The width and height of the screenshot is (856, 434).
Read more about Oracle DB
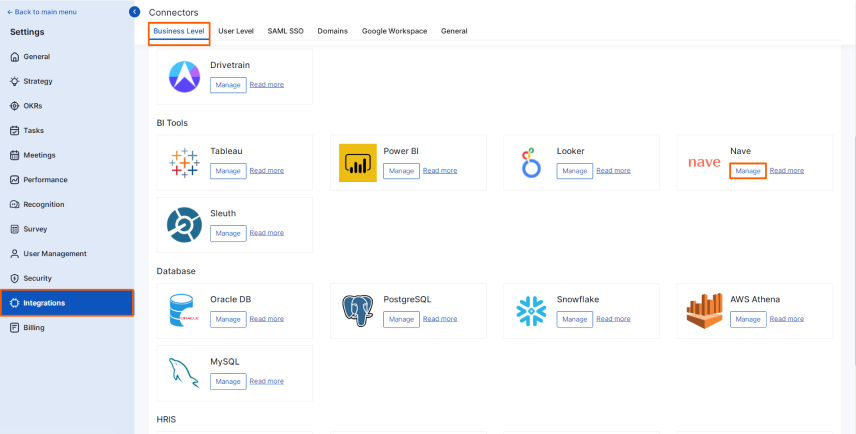click(266, 318)
